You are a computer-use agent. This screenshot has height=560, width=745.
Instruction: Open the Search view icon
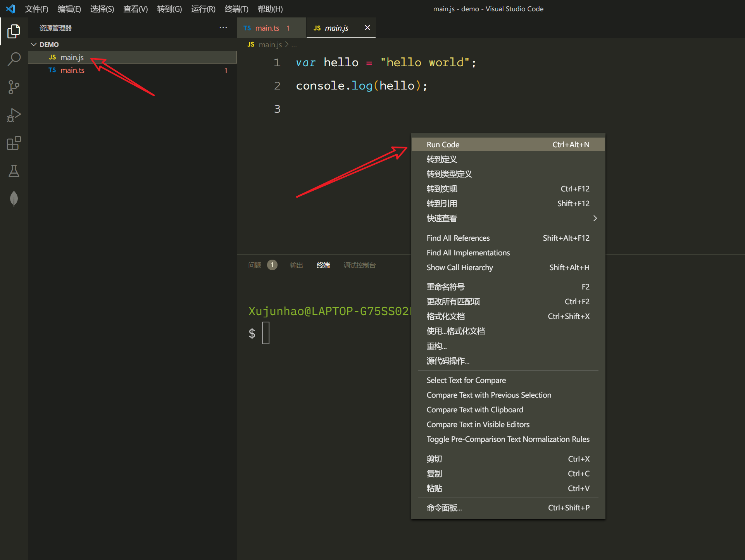click(x=14, y=59)
